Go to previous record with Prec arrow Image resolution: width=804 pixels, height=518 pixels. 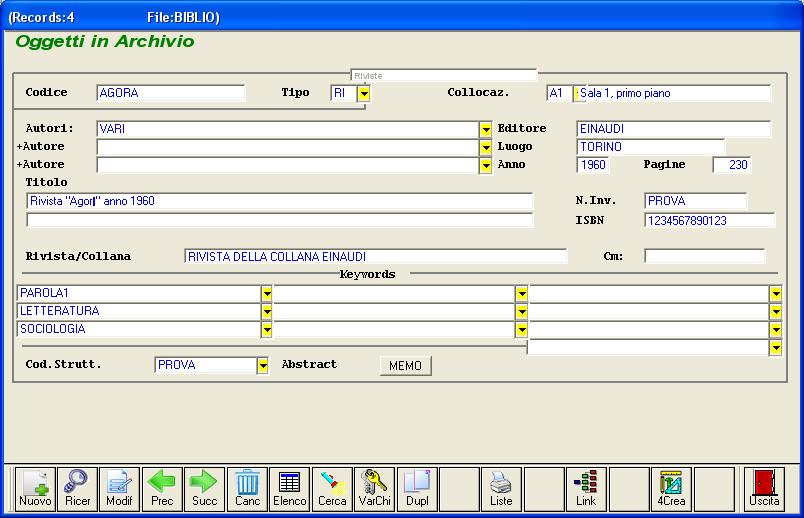pyautogui.click(x=162, y=489)
